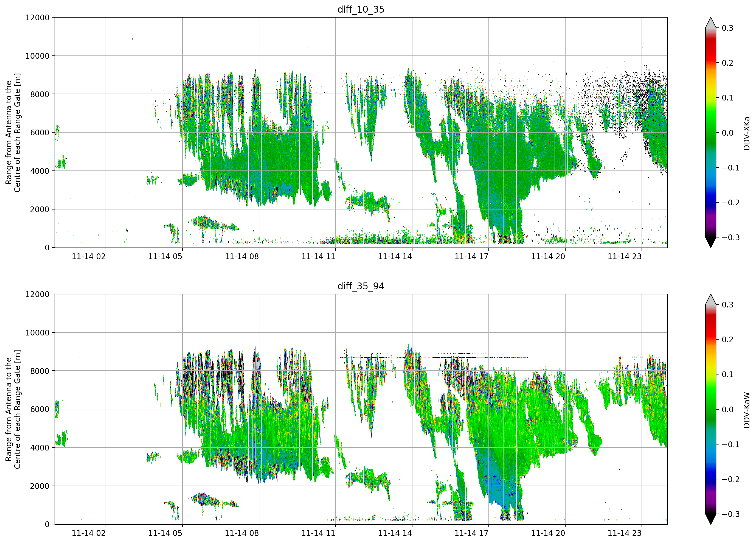Image resolution: width=756 pixels, height=543 pixels.
Task: Click the '11-14 20' x-tick under diff_10_35
Action: (548, 256)
